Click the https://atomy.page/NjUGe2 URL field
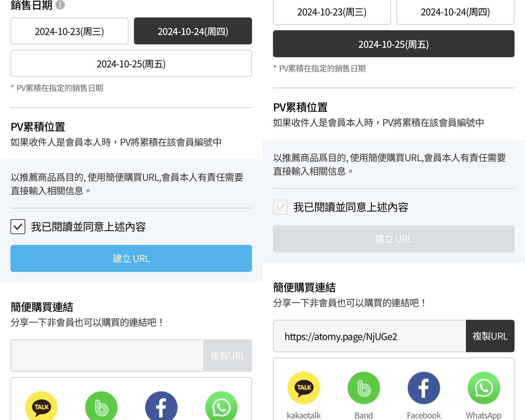 (370, 336)
